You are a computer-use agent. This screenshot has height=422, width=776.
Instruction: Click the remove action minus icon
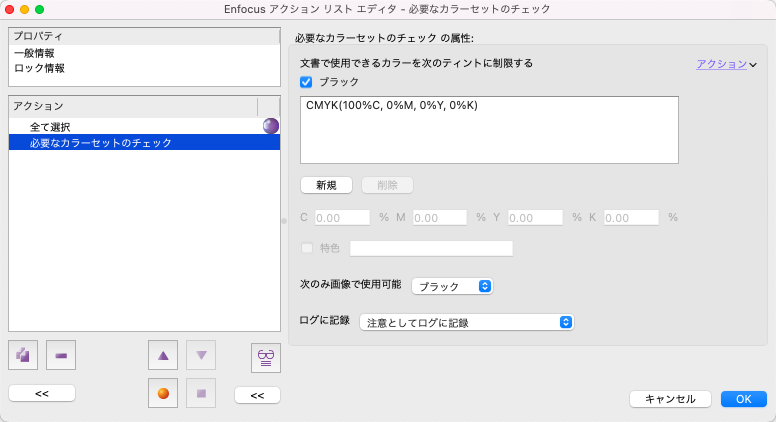tap(61, 355)
